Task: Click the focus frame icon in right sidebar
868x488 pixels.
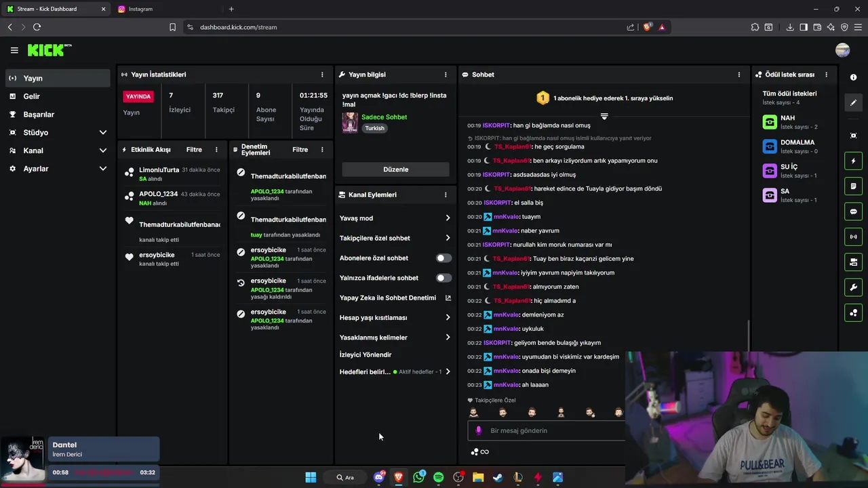Action: click(853, 136)
